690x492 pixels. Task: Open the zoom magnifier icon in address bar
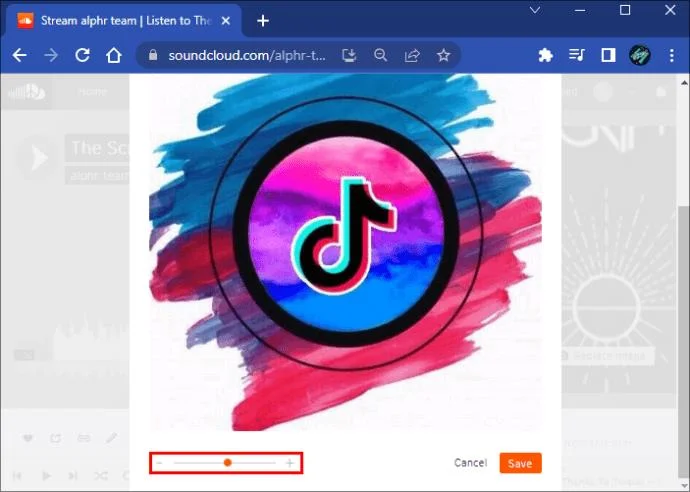(x=380, y=55)
